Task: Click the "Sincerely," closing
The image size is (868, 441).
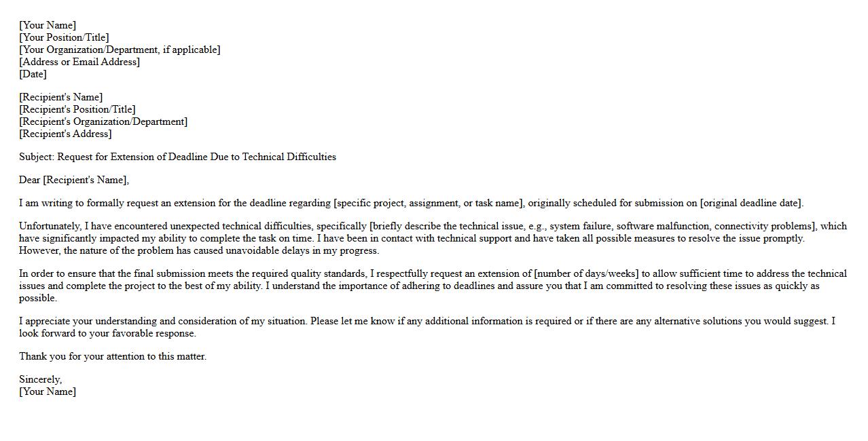Action: click(40, 379)
